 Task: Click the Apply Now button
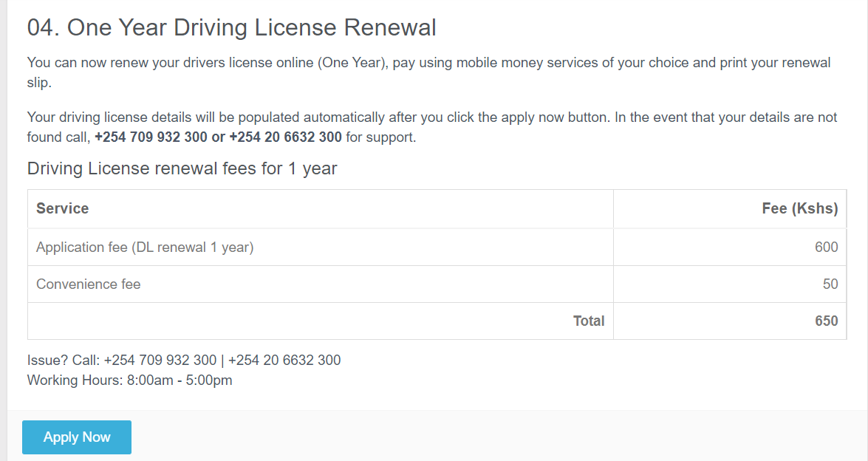coord(77,437)
